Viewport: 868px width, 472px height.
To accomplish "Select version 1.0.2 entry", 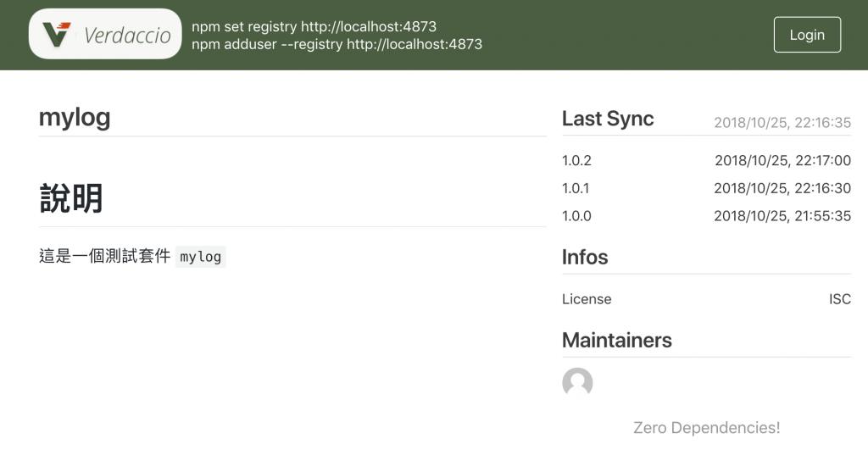I will [576, 160].
